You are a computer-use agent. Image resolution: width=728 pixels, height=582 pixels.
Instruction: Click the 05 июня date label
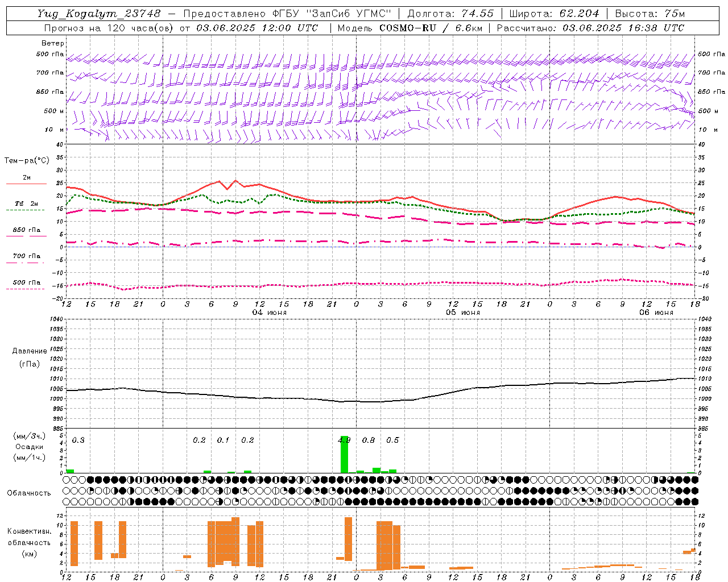[x=463, y=313]
